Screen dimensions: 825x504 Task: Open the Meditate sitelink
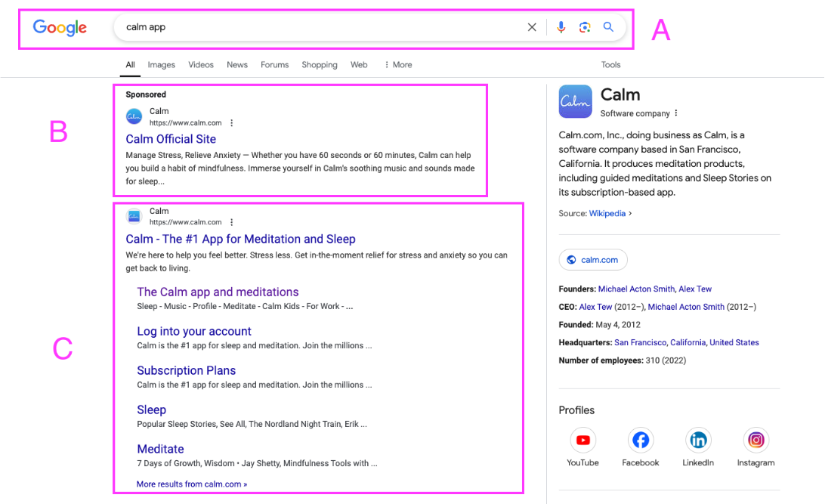point(160,450)
